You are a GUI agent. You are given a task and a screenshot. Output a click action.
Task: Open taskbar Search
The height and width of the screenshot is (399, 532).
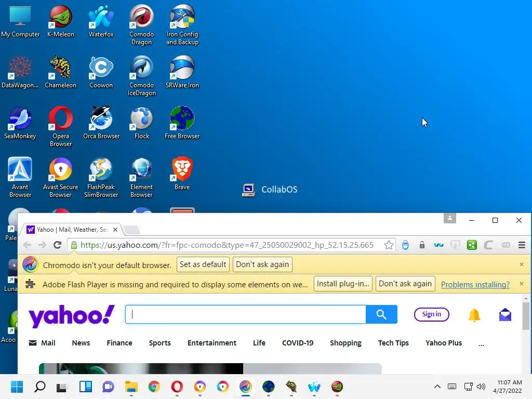click(40, 387)
